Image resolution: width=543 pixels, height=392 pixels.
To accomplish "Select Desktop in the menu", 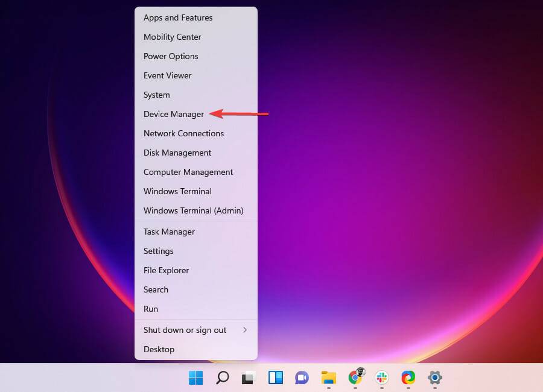I will click(x=196, y=349).
